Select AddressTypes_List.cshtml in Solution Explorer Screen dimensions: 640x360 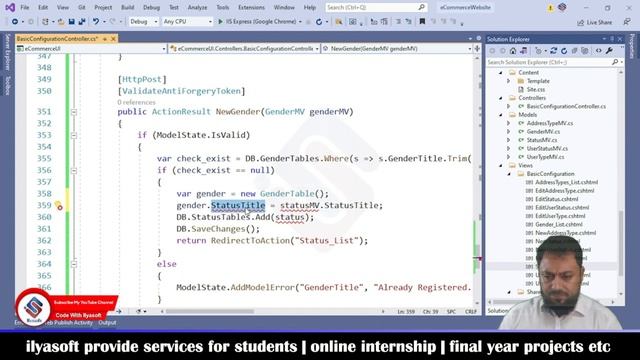point(567,182)
